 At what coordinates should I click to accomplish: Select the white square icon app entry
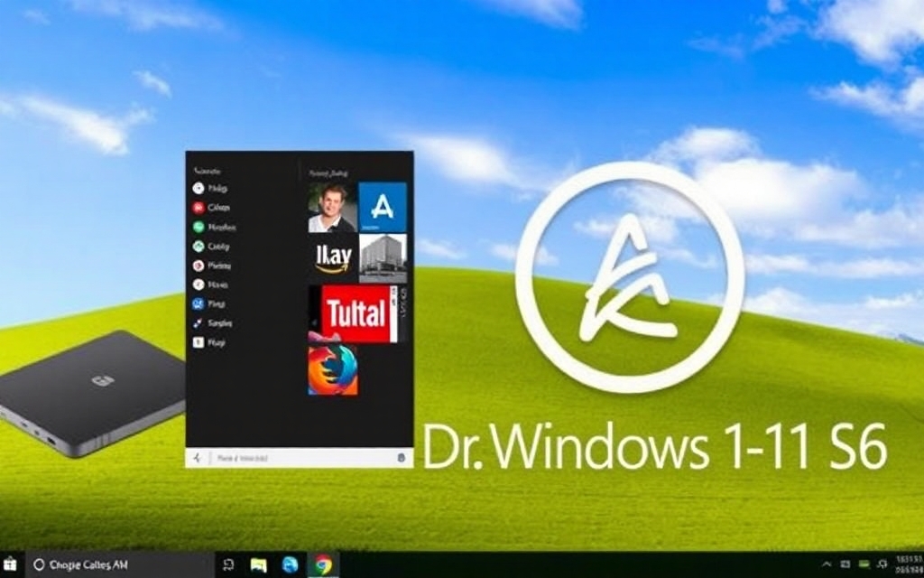208,342
